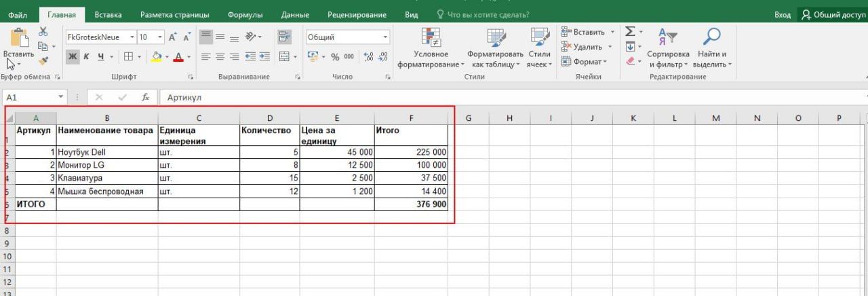Open the font size dropdown
This screenshot has height=296, width=868.
tap(160, 37)
